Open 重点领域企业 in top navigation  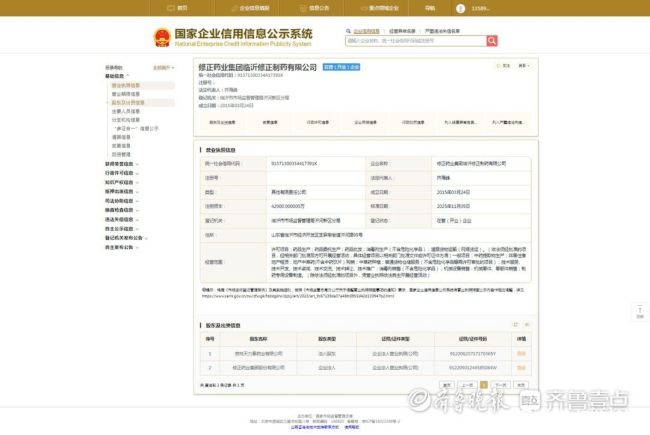point(379,8)
